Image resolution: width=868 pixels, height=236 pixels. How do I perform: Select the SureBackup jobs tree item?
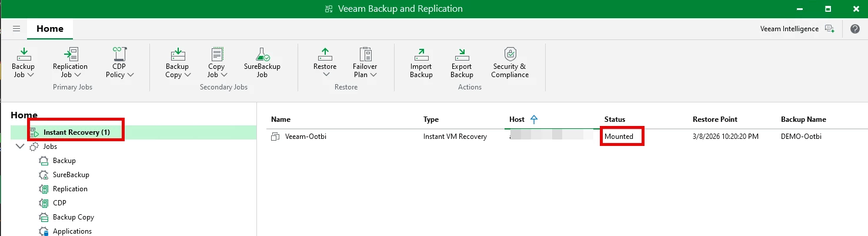click(71, 175)
